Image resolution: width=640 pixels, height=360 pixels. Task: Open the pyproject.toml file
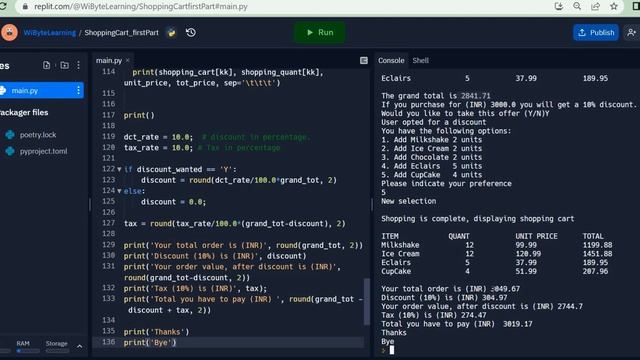[43, 151]
